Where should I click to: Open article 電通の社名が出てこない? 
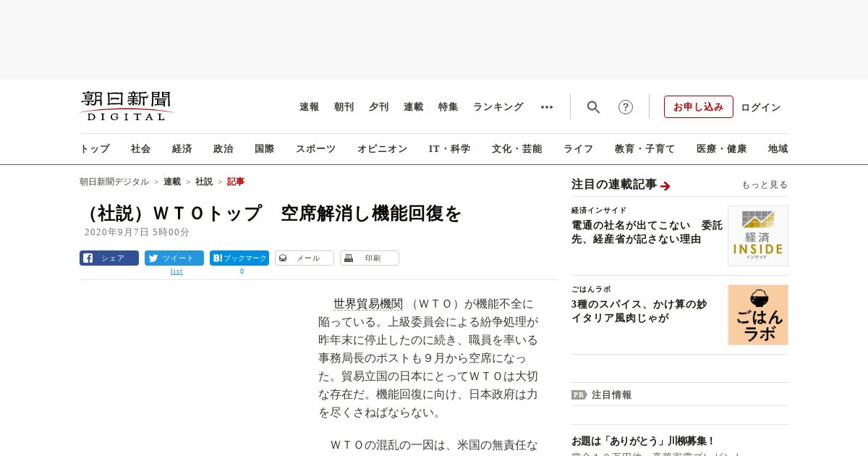click(647, 232)
